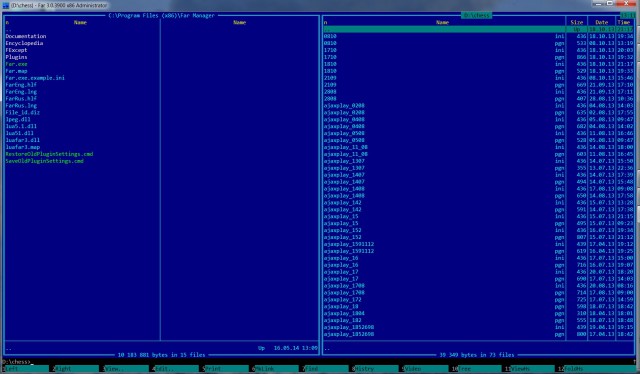Click the Far Manager title bar icon
Viewport: 640px width, 374px height.
pos(6,5)
